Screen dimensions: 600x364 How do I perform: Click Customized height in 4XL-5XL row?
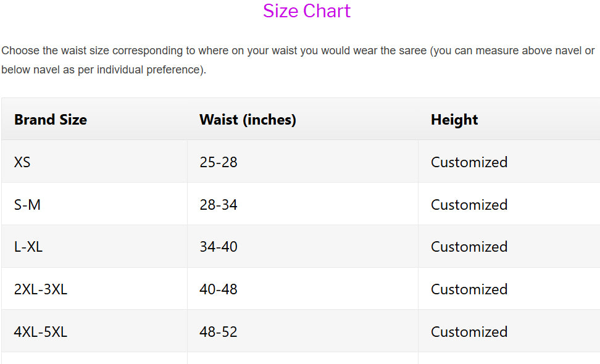469,332
